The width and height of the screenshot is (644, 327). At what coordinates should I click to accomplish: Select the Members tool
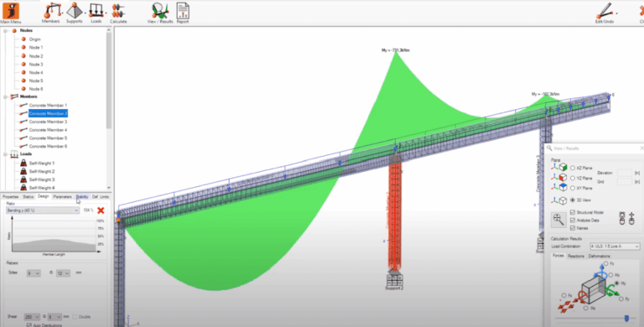[x=51, y=13]
